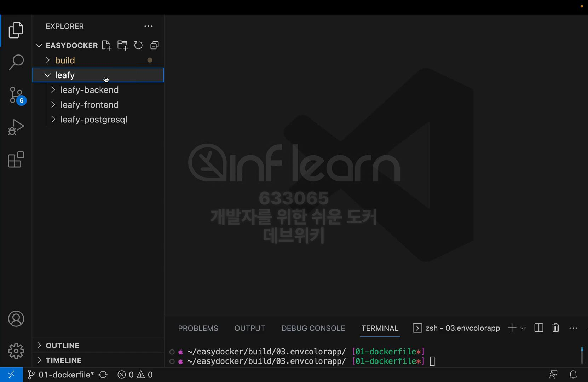Refresh the Explorer file tree
Image resolution: width=588 pixels, height=382 pixels.
click(138, 45)
